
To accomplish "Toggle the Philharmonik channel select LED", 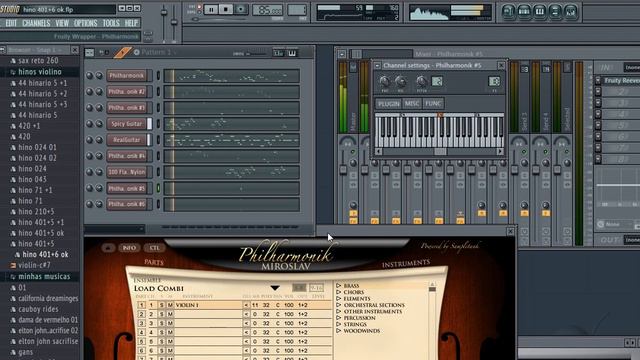I will coord(158,76).
